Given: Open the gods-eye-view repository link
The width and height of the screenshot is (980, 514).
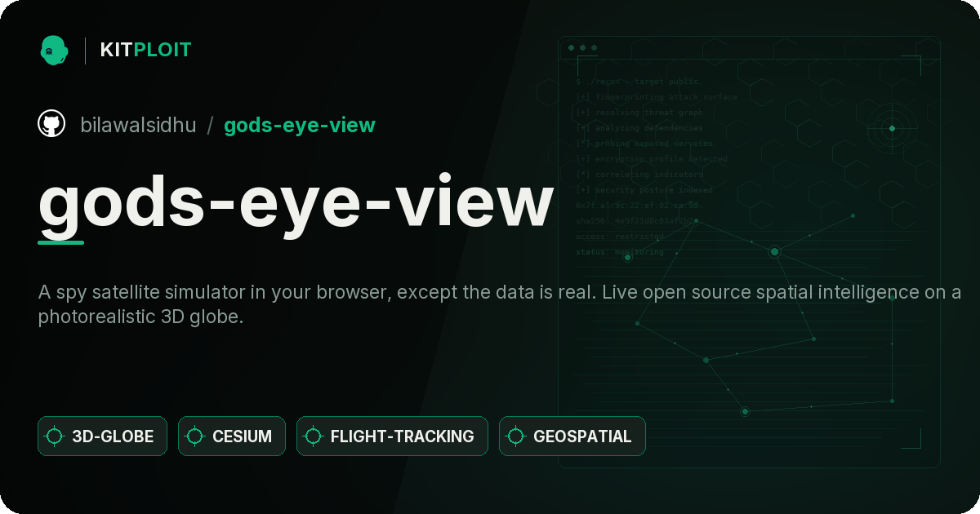Looking at the screenshot, I should pos(300,126).
